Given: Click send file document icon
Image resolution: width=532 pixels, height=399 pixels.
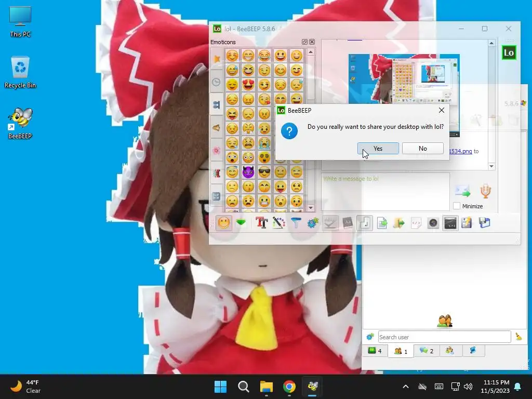Looking at the screenshot, I should [x=382, y=223].
